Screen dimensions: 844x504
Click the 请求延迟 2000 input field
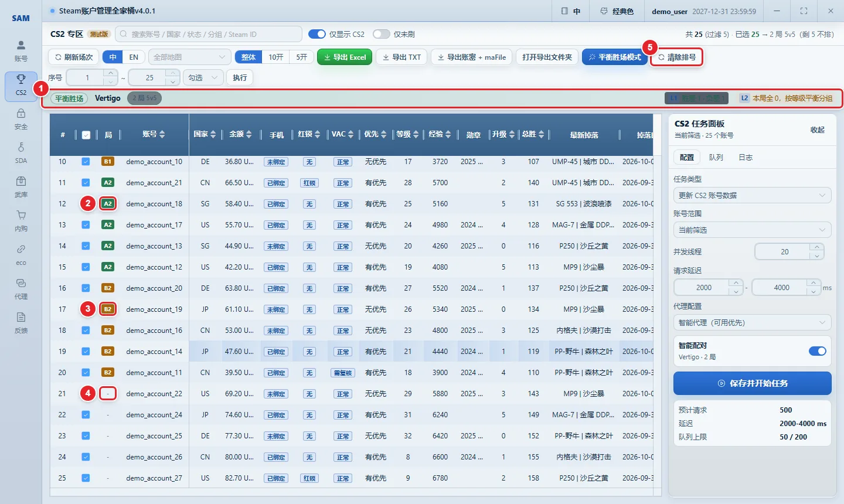coord(703,287)
